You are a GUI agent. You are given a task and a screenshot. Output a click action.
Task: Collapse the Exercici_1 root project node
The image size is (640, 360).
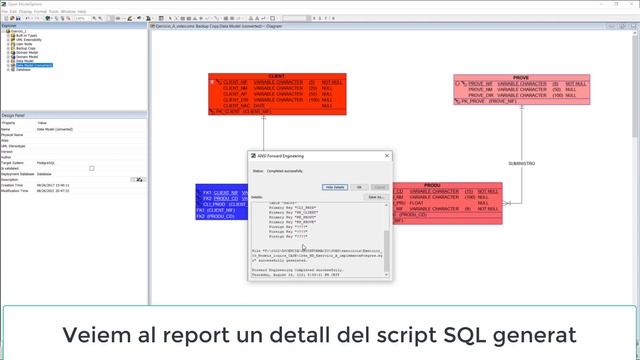point(3,31)
